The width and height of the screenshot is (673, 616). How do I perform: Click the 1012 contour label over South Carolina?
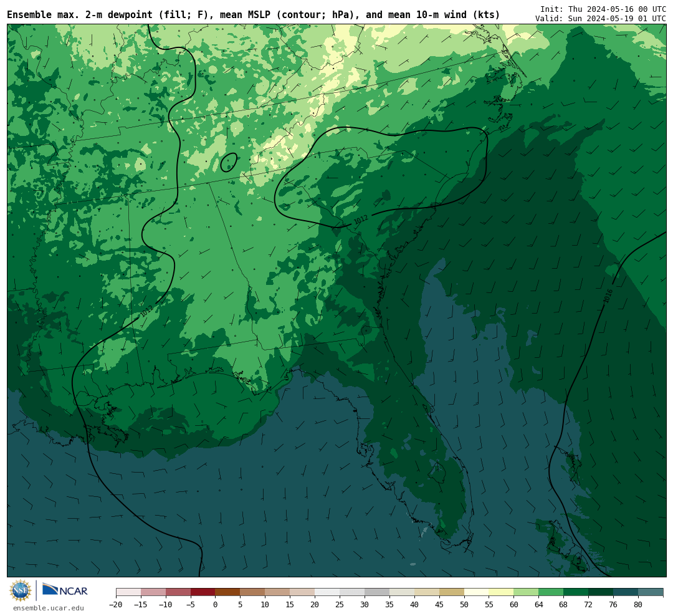click(x=361, y=220)
